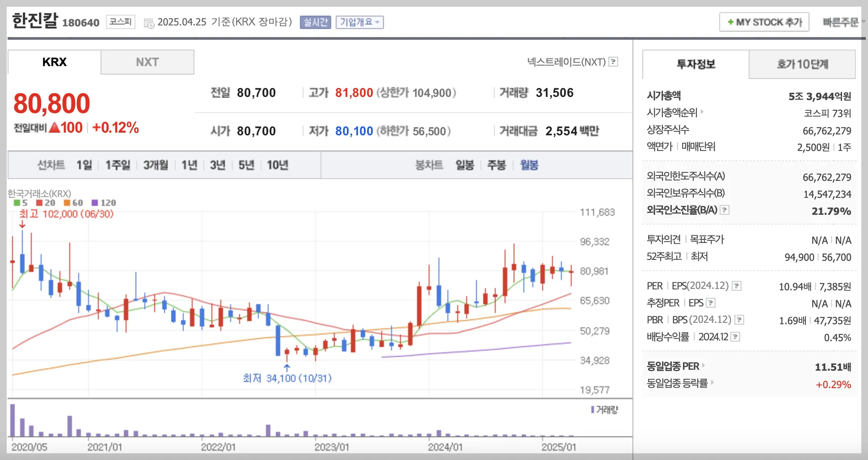
Task: Click the 코스피 73위 ranking value
Action: point(827,113)
